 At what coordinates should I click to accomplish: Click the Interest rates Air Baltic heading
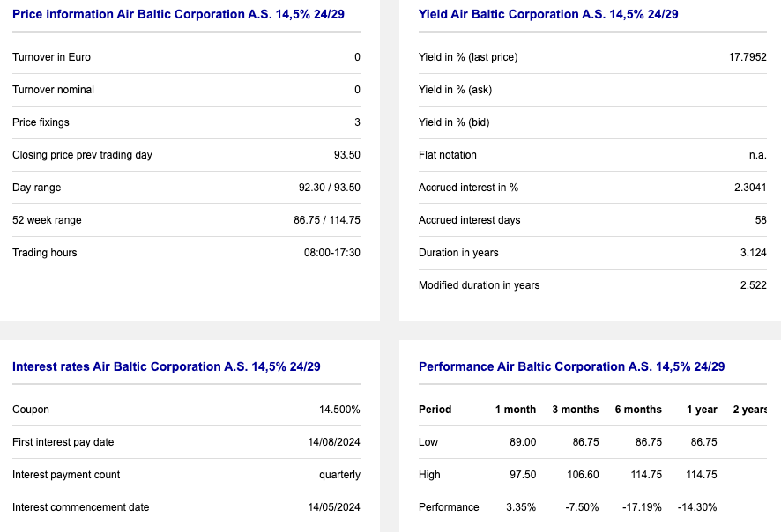[167, 366]
